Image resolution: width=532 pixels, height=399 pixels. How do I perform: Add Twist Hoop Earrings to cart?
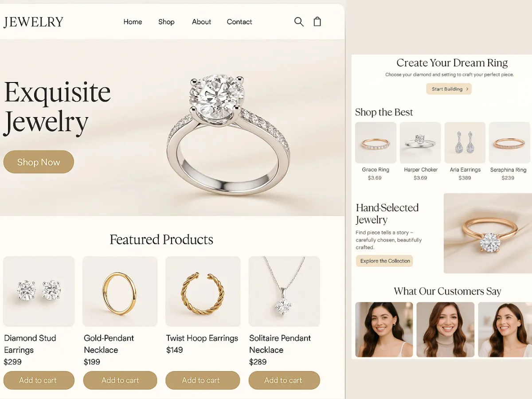(x=203, y=380)
